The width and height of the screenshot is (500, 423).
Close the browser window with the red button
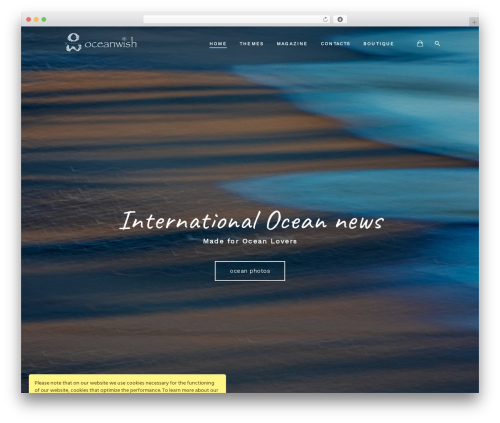tap(29, 19)
